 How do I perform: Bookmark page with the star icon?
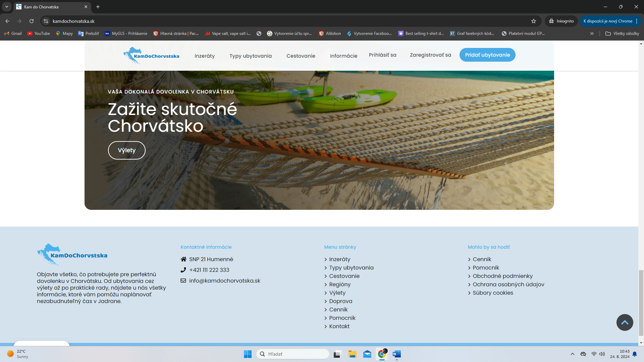tap(534, 21)
